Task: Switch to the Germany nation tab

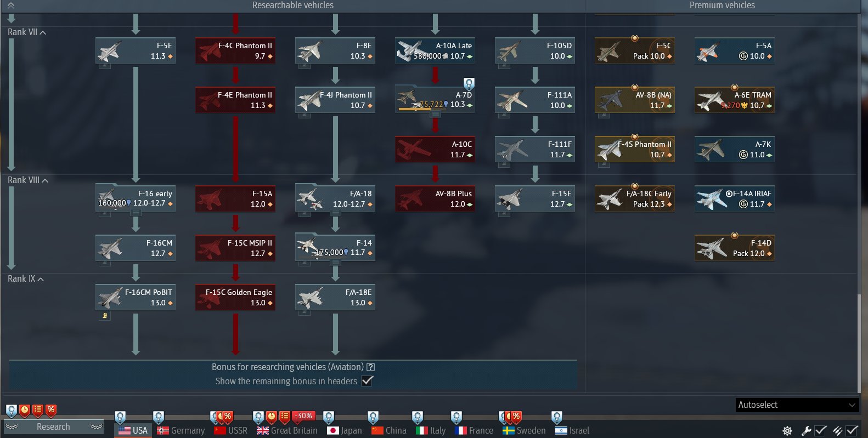Action: click(x=181, y=431)
